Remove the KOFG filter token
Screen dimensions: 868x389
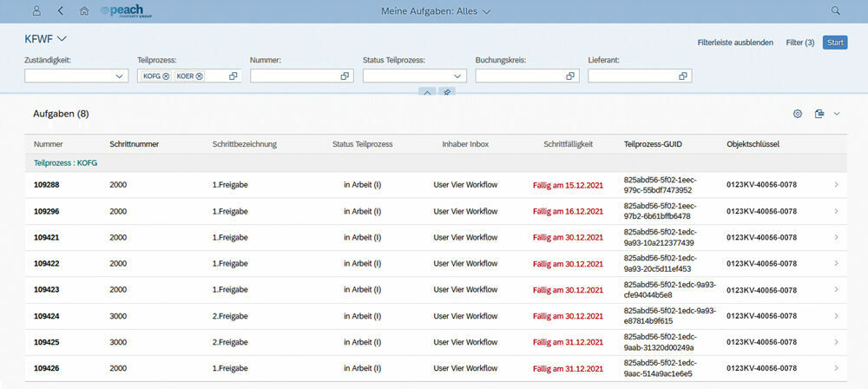coord(165,76)
